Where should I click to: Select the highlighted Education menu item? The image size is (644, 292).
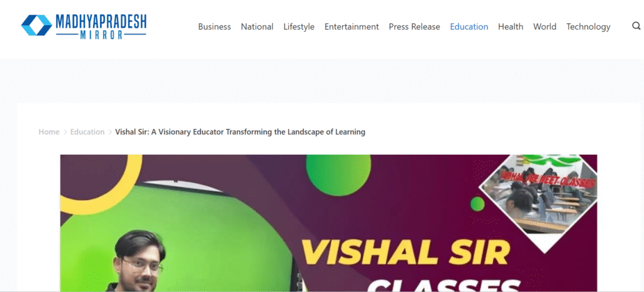click(x=469, y=26)
